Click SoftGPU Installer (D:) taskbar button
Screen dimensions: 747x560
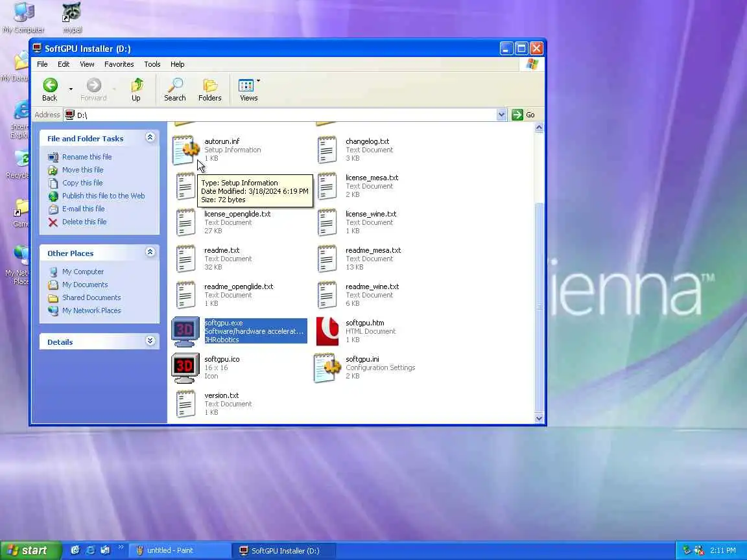285,550
